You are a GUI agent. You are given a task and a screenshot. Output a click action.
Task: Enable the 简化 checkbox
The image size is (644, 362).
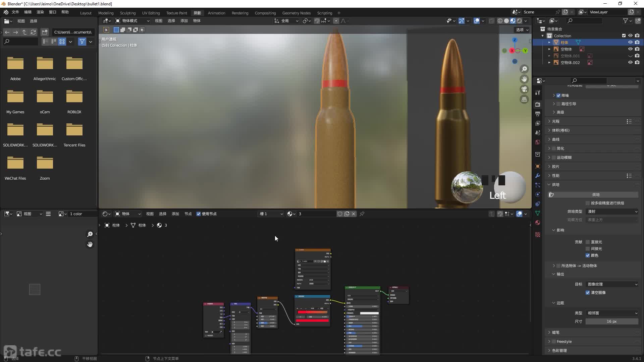554,148
